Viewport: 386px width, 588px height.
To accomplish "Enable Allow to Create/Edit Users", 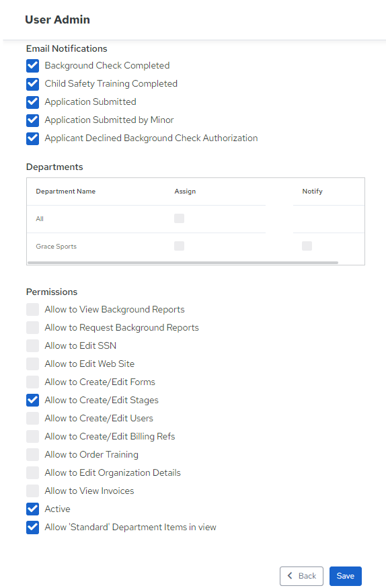I will (33, 419).
